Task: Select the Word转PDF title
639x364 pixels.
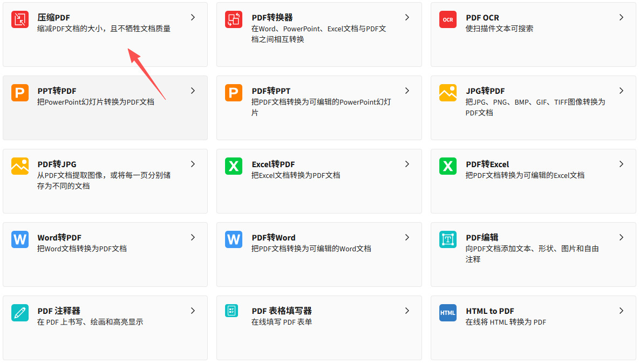Action: (59, 237)
